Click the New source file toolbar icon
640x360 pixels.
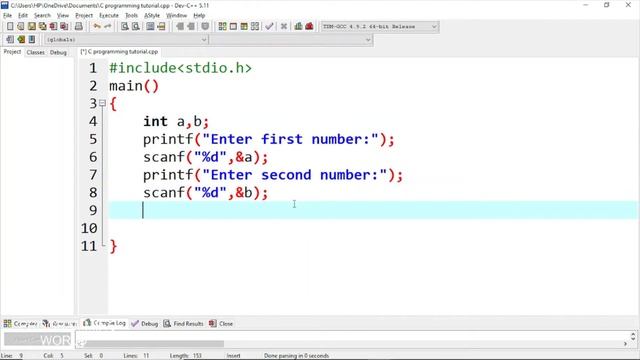tap(10, 27)
